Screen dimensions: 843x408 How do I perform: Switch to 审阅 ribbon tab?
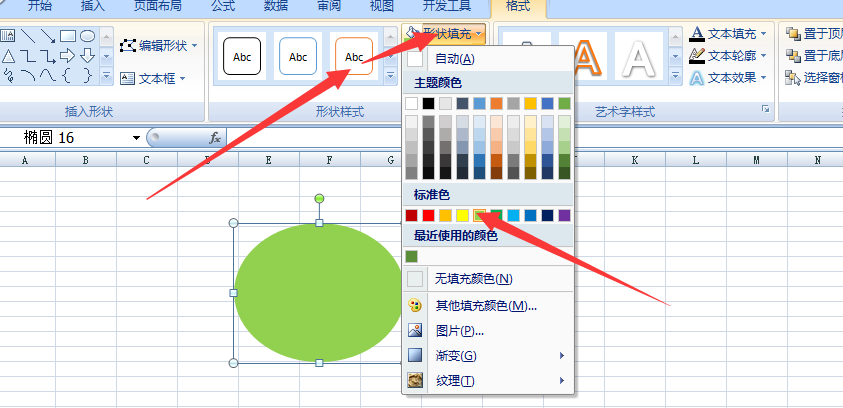[x=329, y=6]
